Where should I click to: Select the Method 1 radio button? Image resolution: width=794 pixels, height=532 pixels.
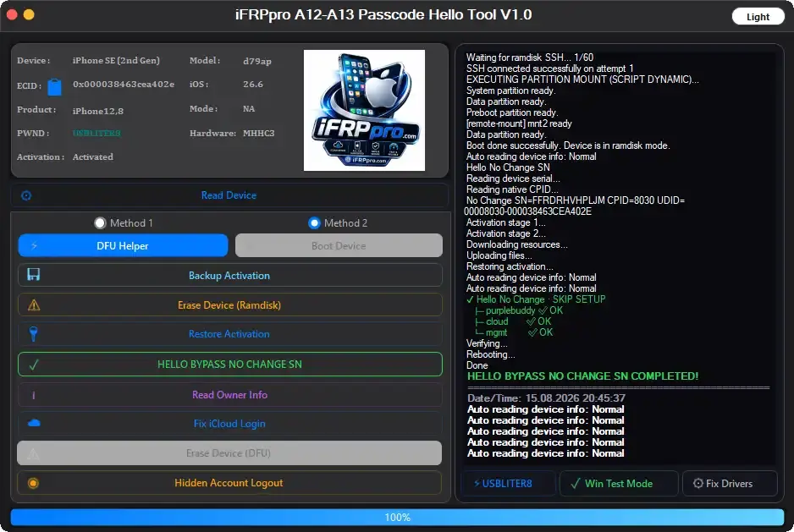[x=100, y=222]
